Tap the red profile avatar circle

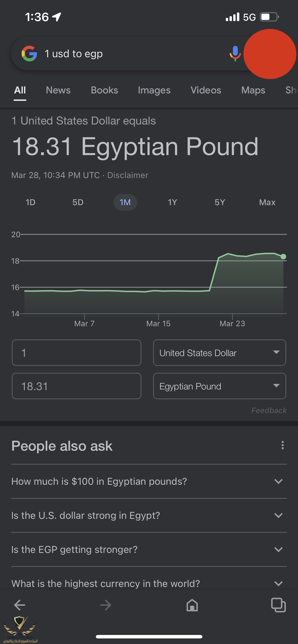(x=269, y=54)
